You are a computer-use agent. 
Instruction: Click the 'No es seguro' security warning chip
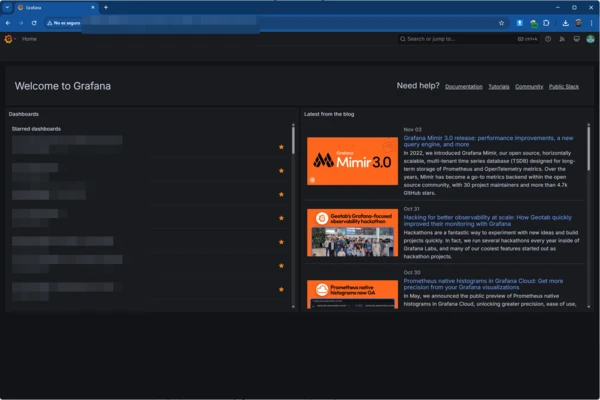[x=64, y=23]
